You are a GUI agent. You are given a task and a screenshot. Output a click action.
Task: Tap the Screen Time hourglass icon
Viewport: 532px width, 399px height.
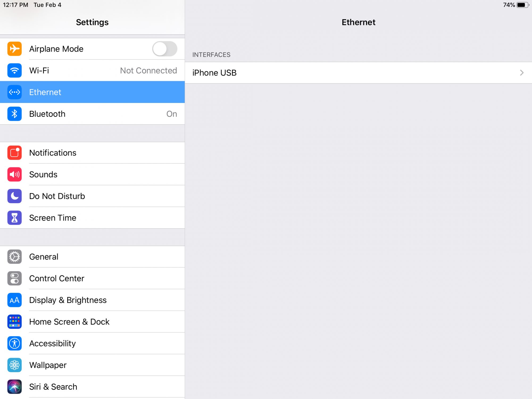coord(14,218)
